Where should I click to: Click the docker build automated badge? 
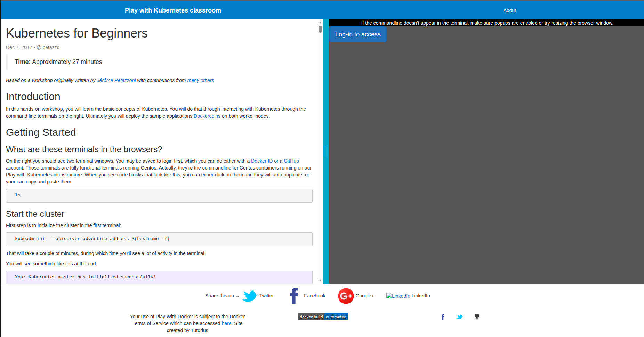tap(323, 317)
